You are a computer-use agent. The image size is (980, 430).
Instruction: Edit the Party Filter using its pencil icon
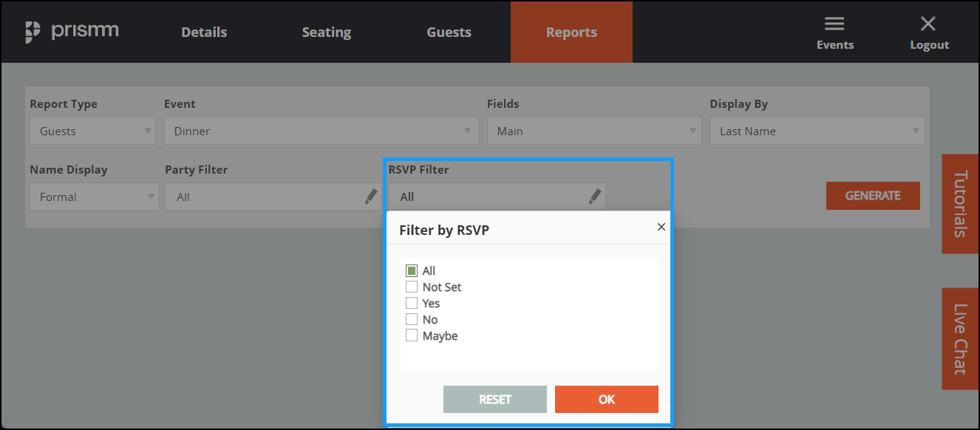point(371,196)
